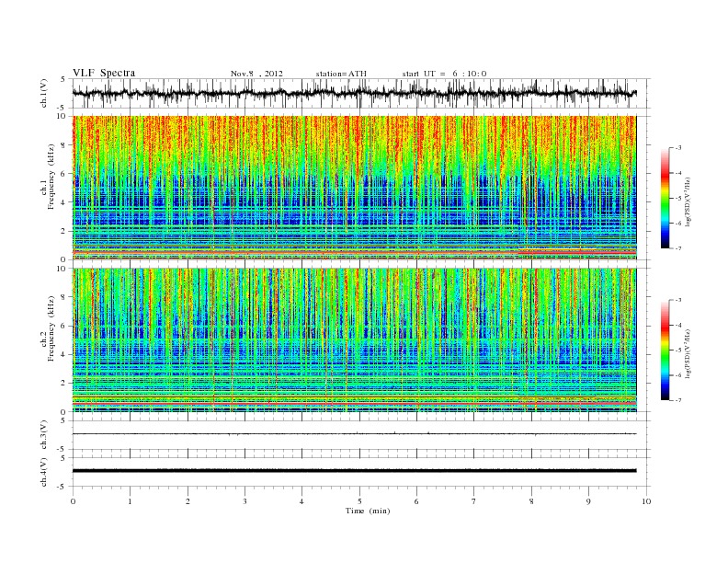Click the ch.1 voltage waveform trace

coord(354,93)
